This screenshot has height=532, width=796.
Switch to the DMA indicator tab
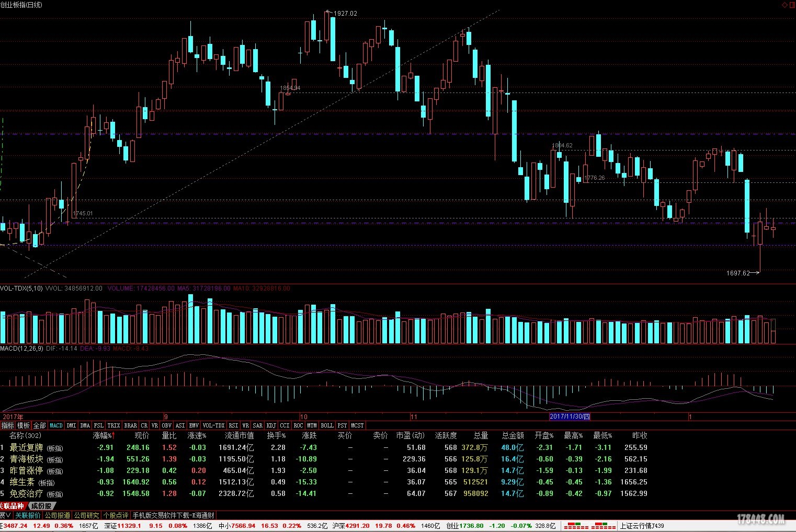(x=85, y=425)
